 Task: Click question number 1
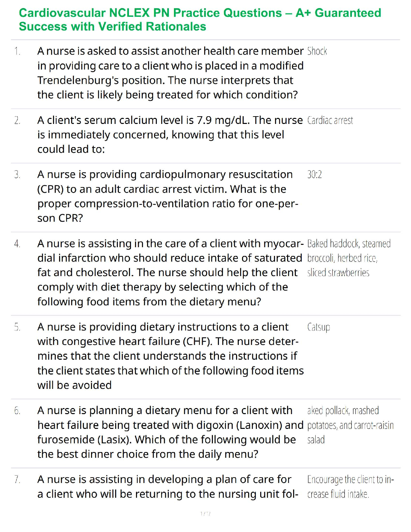coord(17,51)
